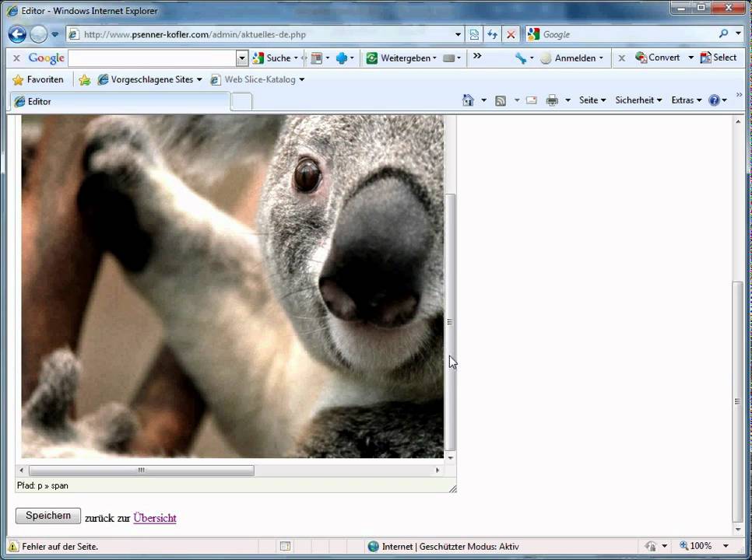The image size is (752, 560).
Task: Click the Sidewiki gray bar icon
Action: pos(449,58)
